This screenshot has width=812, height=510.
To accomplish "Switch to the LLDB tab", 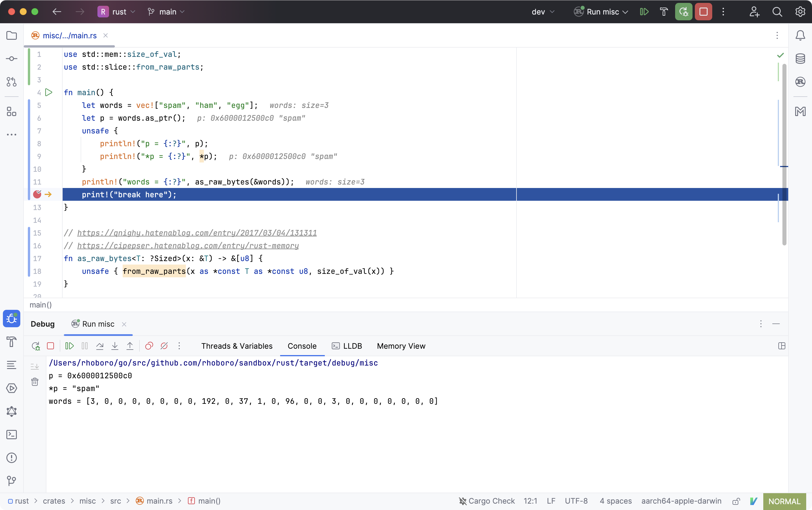I will 347,346.
